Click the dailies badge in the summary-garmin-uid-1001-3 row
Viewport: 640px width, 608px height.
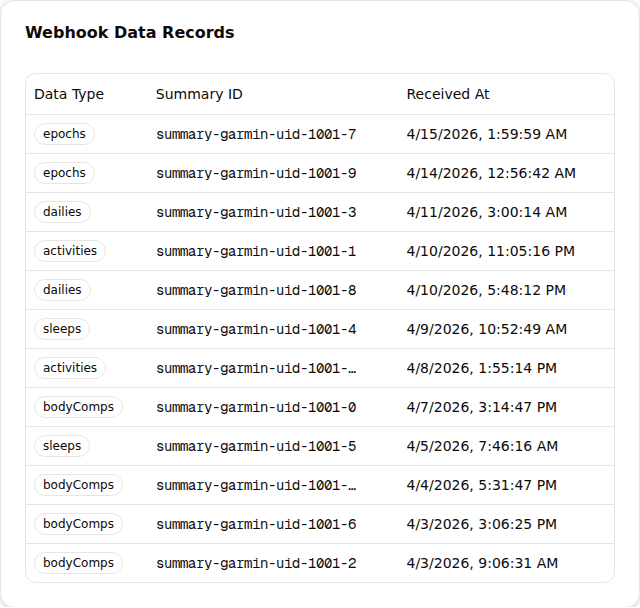[62, 212]
